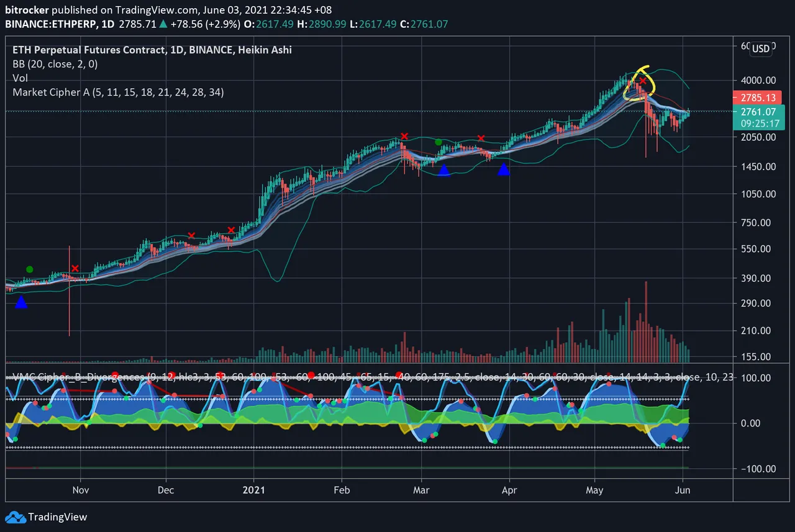Click the ETH Perpetual Futures Contract title

point(152,50)
